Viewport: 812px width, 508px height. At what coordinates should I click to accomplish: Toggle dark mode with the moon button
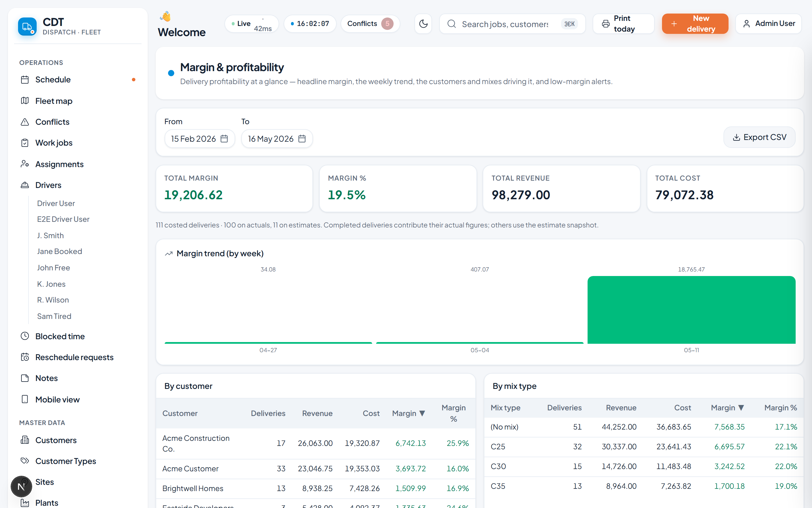click(x=423, y=24)
